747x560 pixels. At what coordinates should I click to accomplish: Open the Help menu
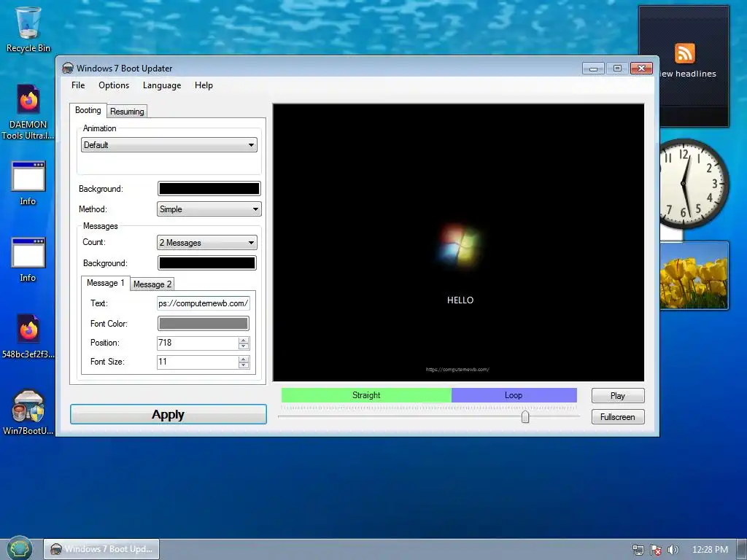point(204,85)
